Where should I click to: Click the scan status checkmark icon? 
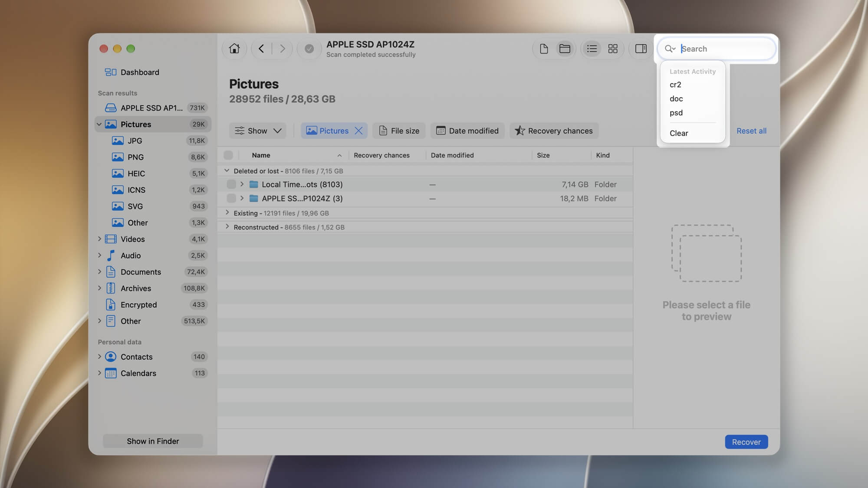(309, 49)
